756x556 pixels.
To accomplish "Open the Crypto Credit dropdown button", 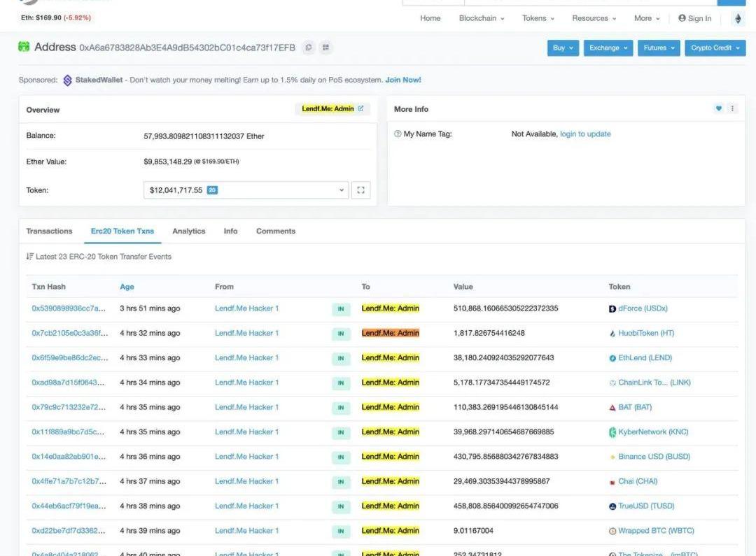I will (715, 48).
